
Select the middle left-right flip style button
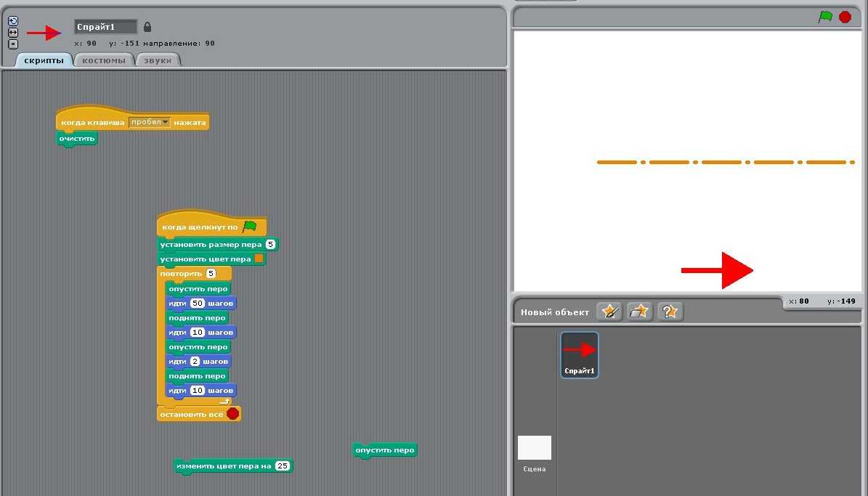pos(13,33)
